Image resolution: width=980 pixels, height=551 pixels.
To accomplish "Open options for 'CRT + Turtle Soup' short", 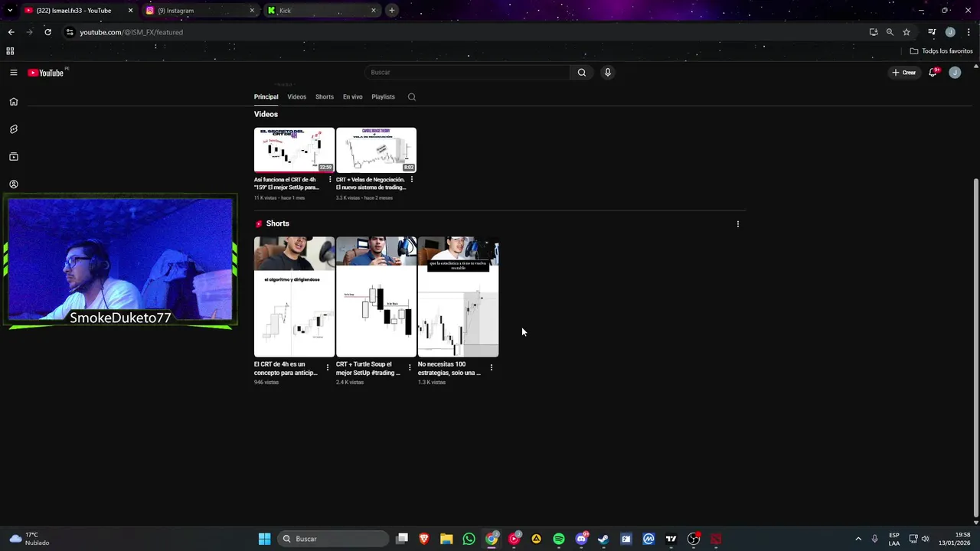I will [x=410, y=367].
